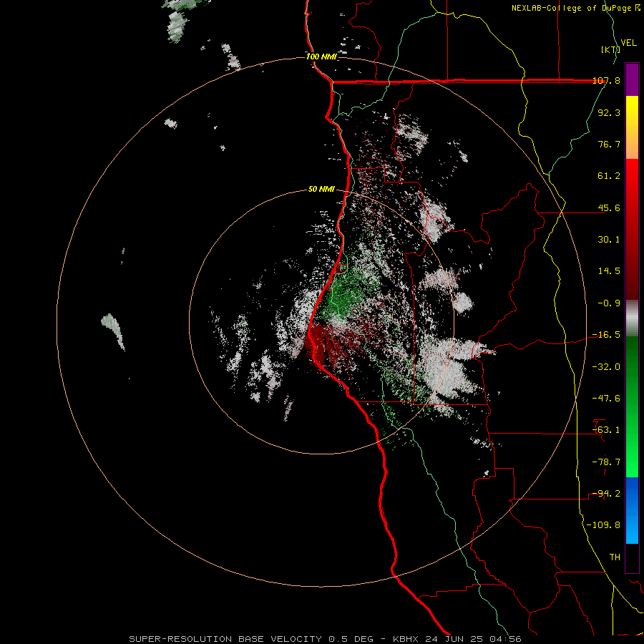The image size is (644, 644).
Task: Click the 100 NMI range ring label
Action: [321, 57]
